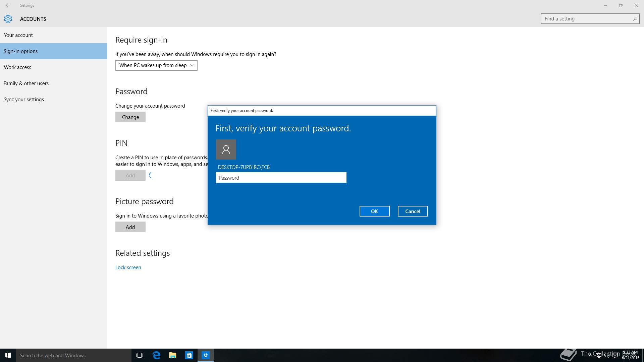Image resolution: width=644 pixels, height=362 pixels.
Task: Click the Search the web and Windows box
Action: [x=74, y=355]
